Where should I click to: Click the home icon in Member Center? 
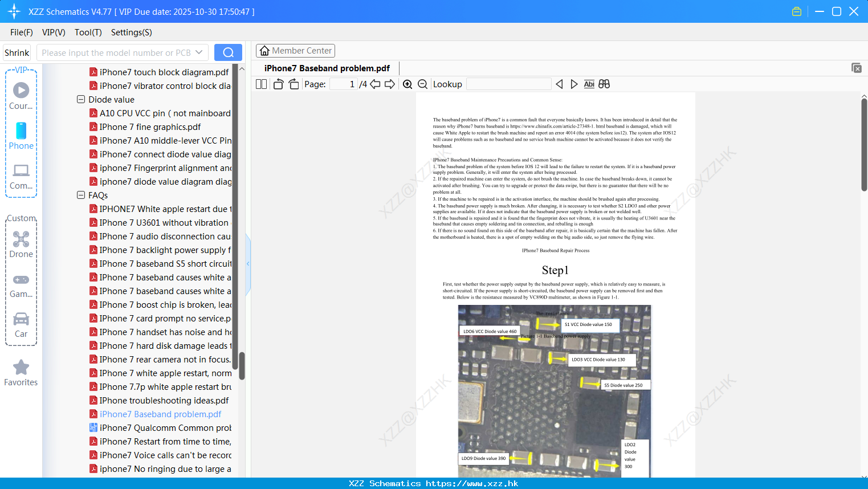264,51
